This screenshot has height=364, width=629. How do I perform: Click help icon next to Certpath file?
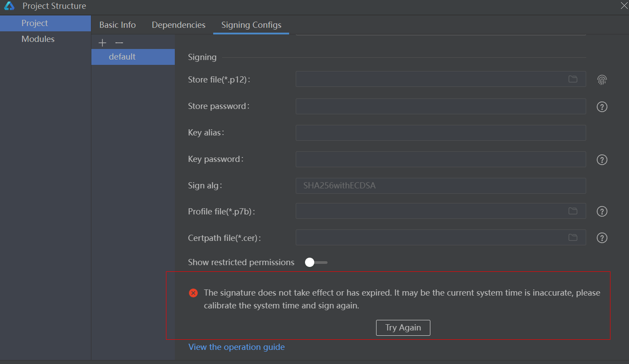(602, 238)
